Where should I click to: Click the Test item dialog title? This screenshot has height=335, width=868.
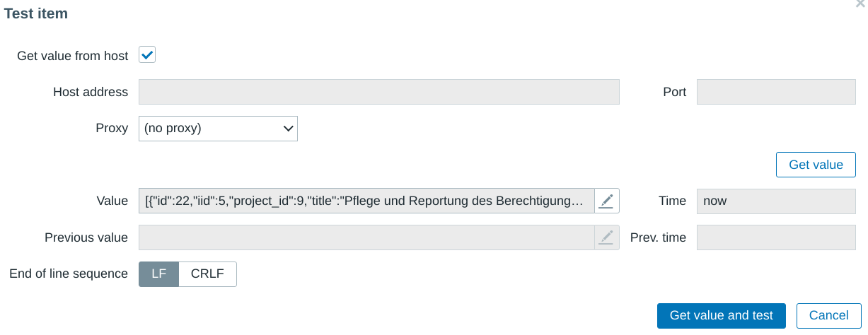[36, 13]
